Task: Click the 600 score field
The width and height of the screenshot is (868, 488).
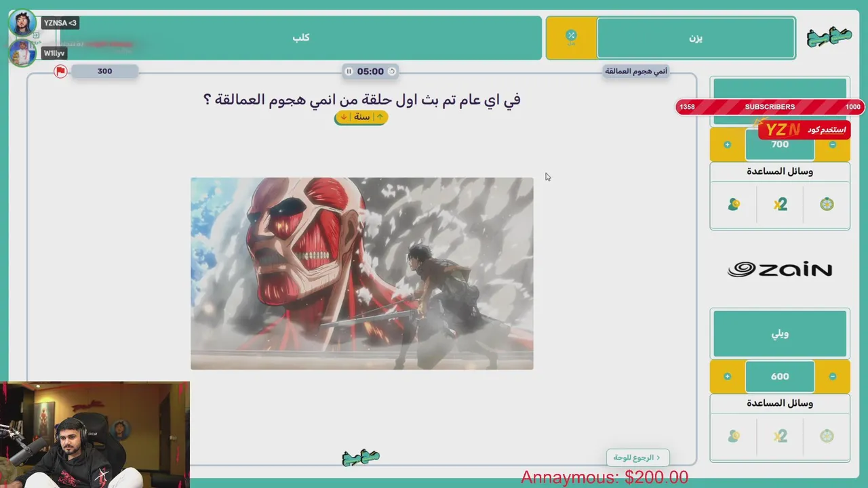Action: [780, 376]
